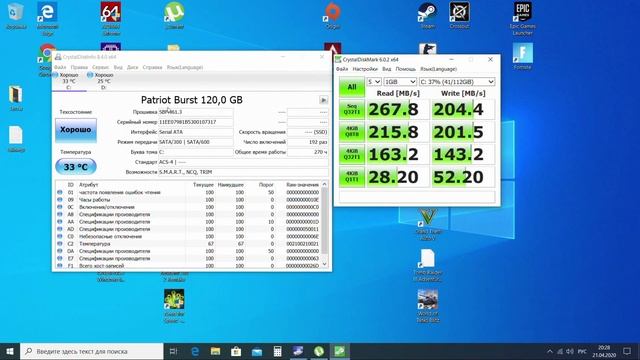Open the test count dropdown showing 5
Screen dimensions: 640x360
[x=373, y=82]
